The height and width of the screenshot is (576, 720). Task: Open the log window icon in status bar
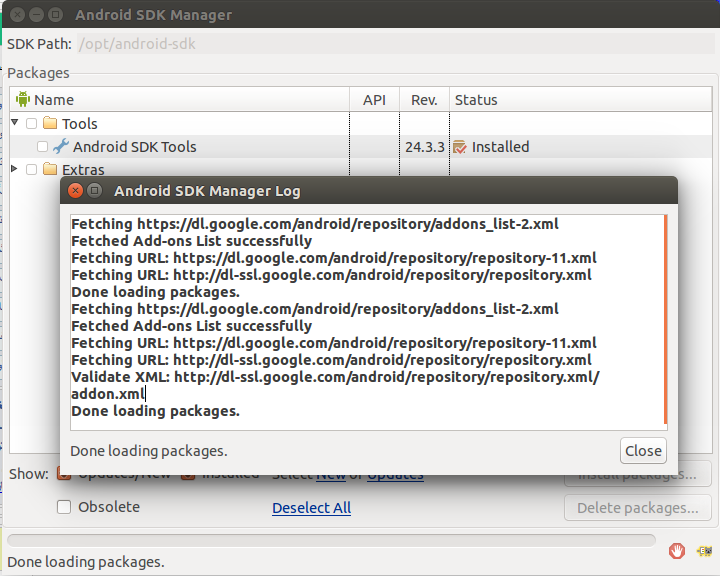click(704, 550)
